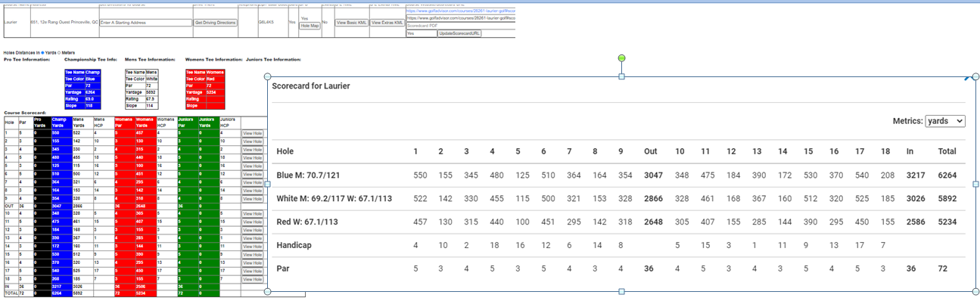Click the Hole Map button
The height and width of the screenshot is (301, 980).
pos(310,26)
